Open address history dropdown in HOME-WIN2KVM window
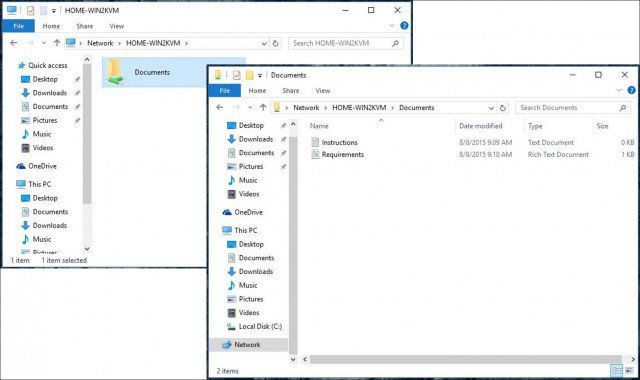This screenshot has width=640, height=380. click(x=264, y=43)
